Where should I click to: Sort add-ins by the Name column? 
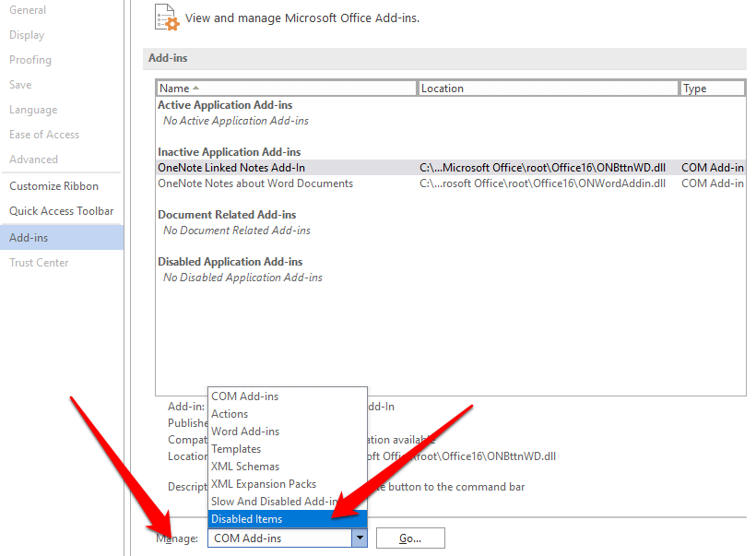(x=286, y=89)
